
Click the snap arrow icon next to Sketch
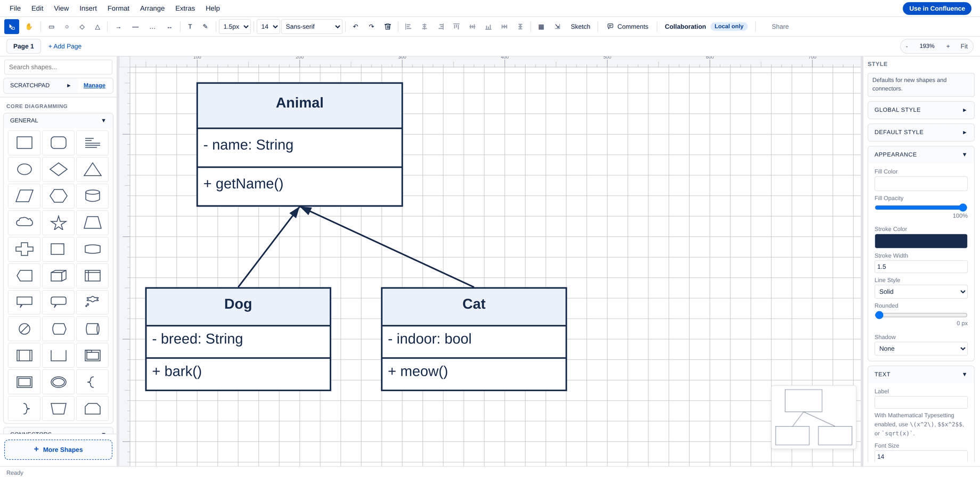(557, 27)
